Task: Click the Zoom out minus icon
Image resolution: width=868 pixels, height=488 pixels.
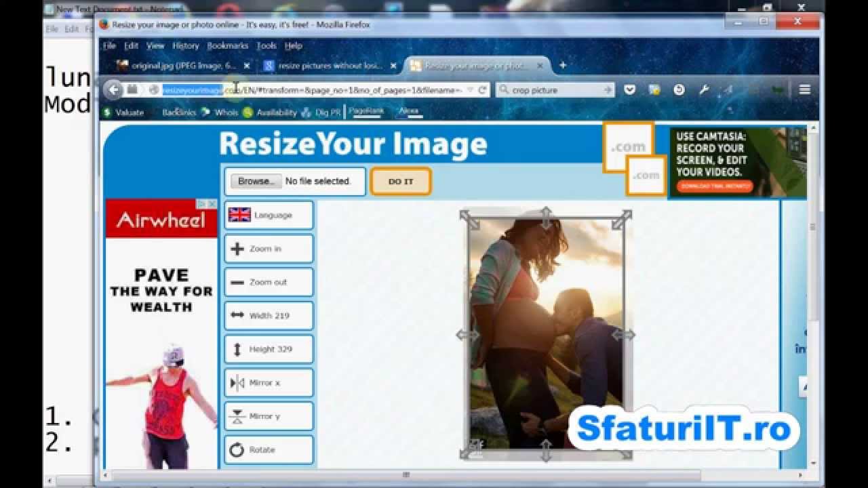Action: coord(237,282)
